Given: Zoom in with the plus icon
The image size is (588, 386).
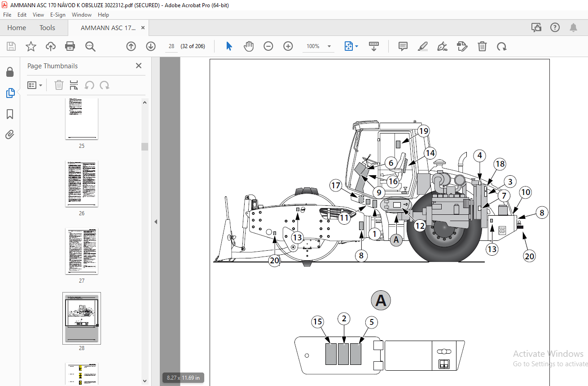Looking at the screenshot, I should pyautogui.click(x=288, y=46).
